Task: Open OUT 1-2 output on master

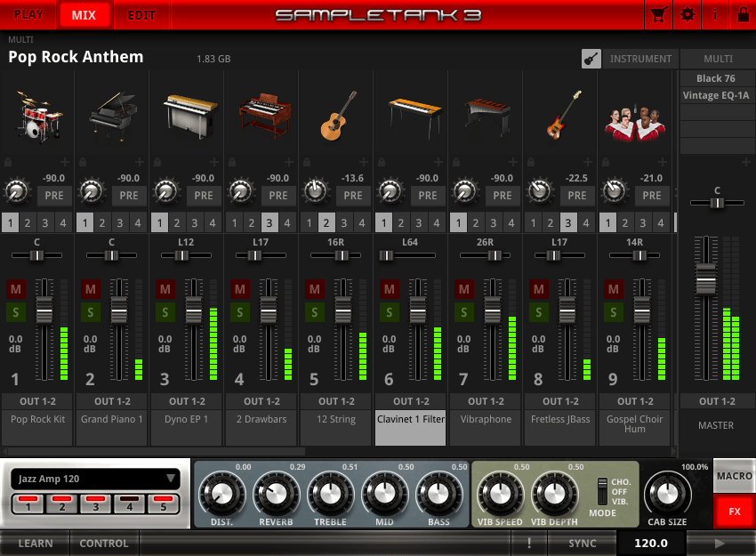Action: pos(718,401)
